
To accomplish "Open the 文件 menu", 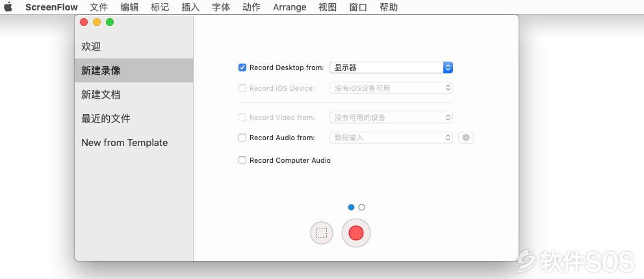I will point(99,7).
